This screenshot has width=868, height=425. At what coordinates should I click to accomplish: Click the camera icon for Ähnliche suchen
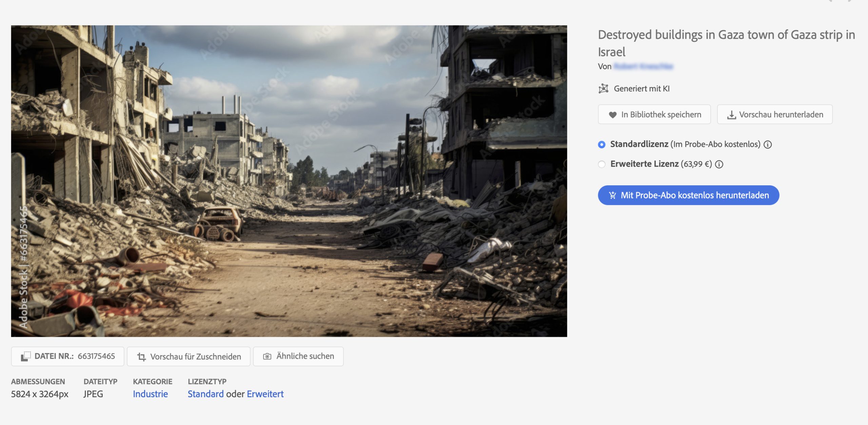[x=267, y=356]
